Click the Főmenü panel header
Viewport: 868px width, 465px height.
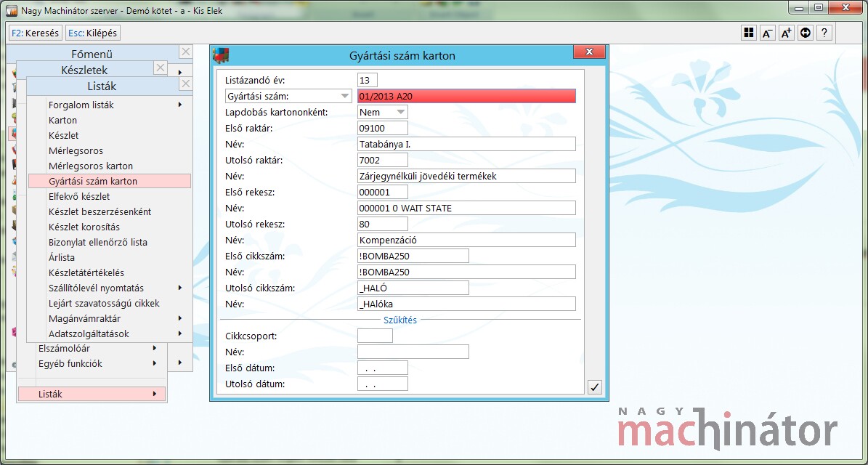coord(92,54)
